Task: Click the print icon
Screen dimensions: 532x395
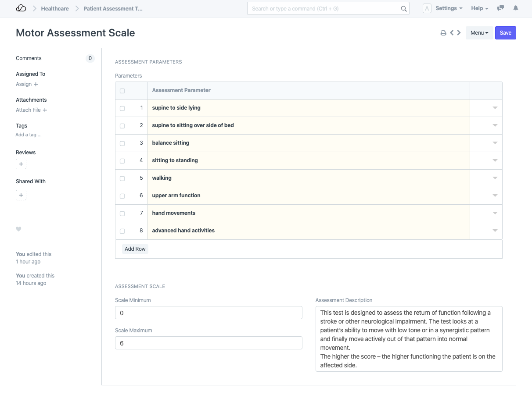Action: coord(443,33)
